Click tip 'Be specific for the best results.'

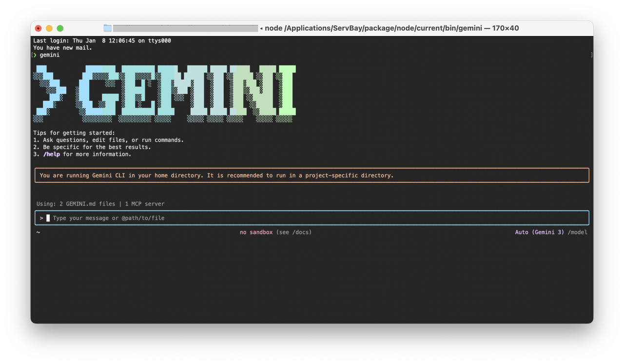pyautogui.click(x=97, y=147)
